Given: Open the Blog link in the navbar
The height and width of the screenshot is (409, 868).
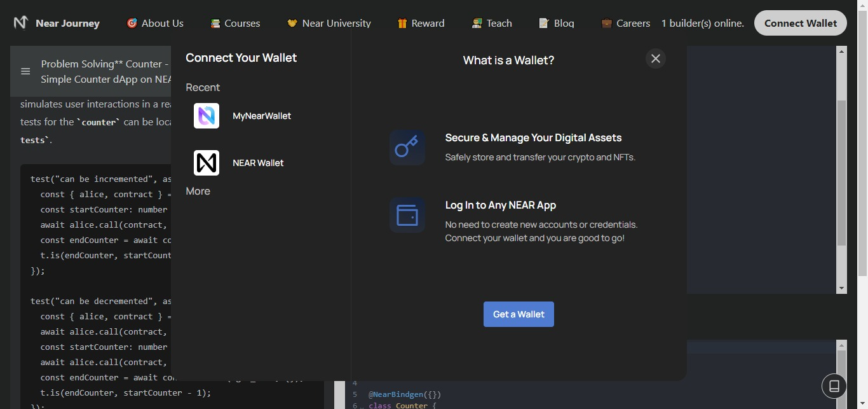Looking at the screenshot, I should [556, 23].
